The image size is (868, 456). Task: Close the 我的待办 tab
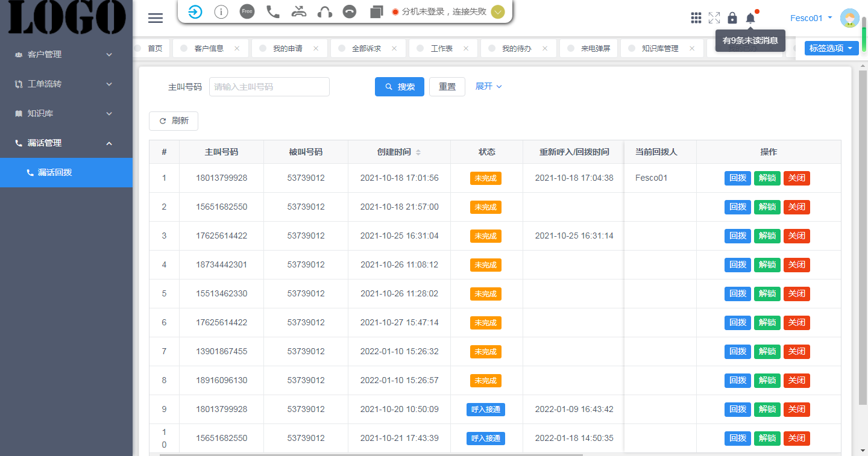click(x=545, y=49)
